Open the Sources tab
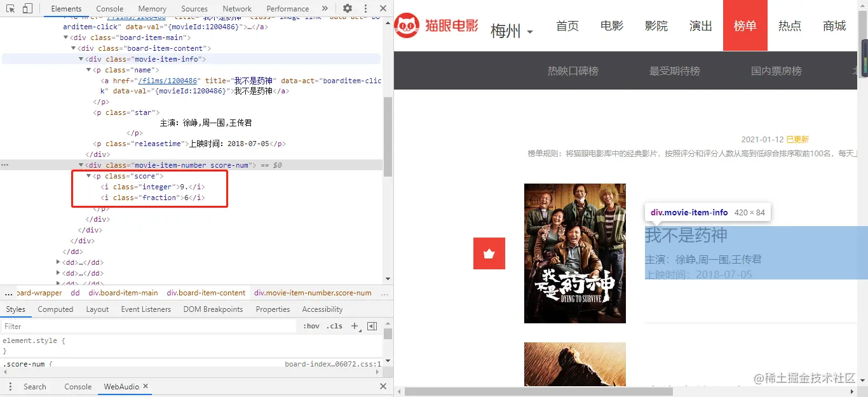This screenshot has height=397, width=868. pyautogui.click(x=194, y=9)
